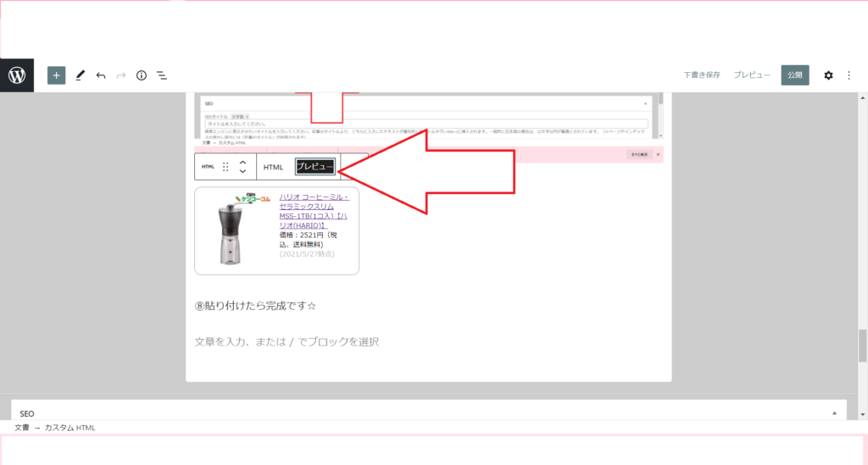Select the pencil edit tool
Viewport: 868px width, 465px height.
tap(80, 75)
